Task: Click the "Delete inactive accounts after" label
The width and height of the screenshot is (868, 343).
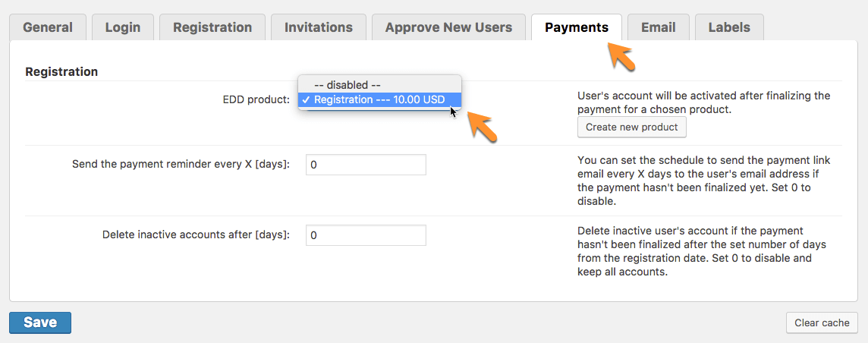Action: tap(197, 235)
